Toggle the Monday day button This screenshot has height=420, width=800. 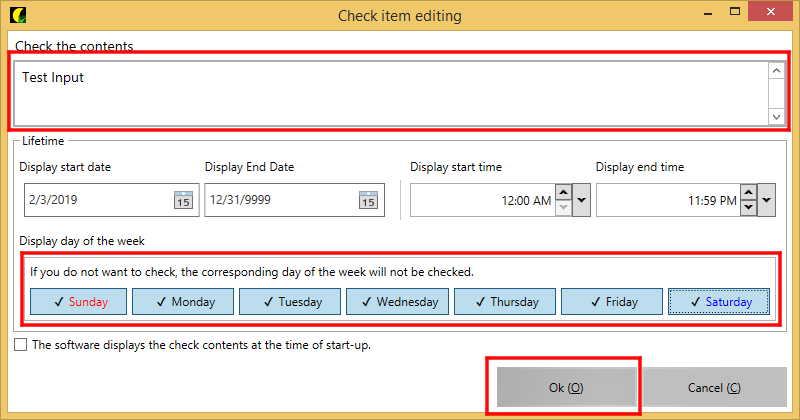tap(183, 301)
